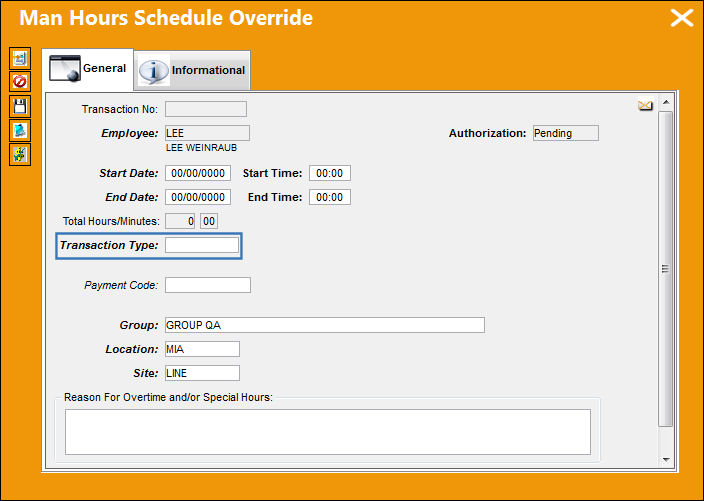
Task: Click the Reason For Overtime and/or Special Hours label
Action: click(168, 397)
